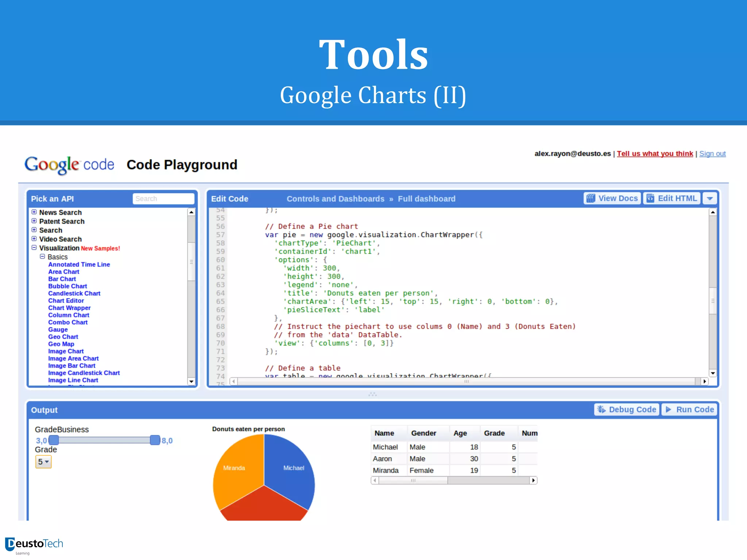
Task: Open the Candlestick Chart sample
Action: pyautogui.click(x=74, y=293)
